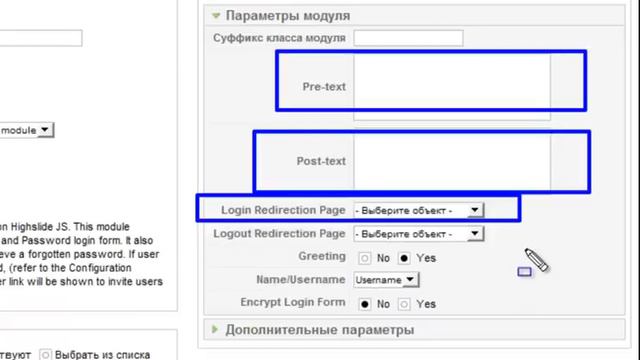The width and height of the screenshot is (640, 360).
Task: Select the Выбрать из списка radio option
Action: pos(45,355)
